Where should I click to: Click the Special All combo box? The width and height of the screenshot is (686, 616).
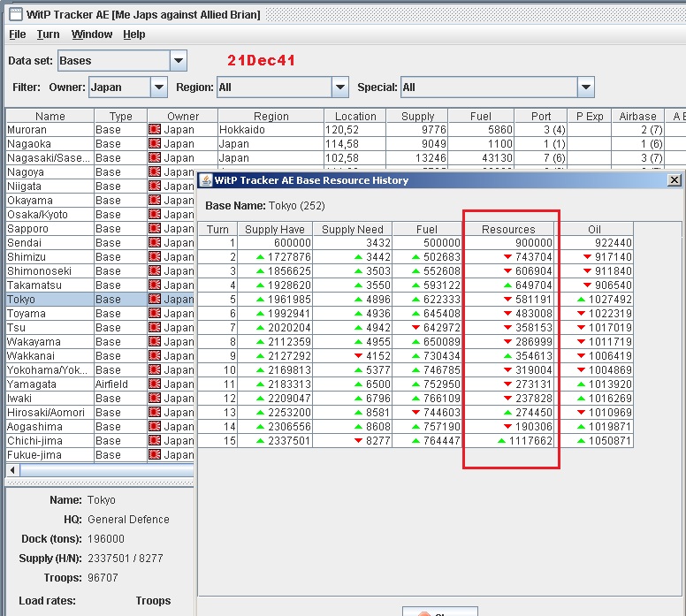click(x=498, y=87)
